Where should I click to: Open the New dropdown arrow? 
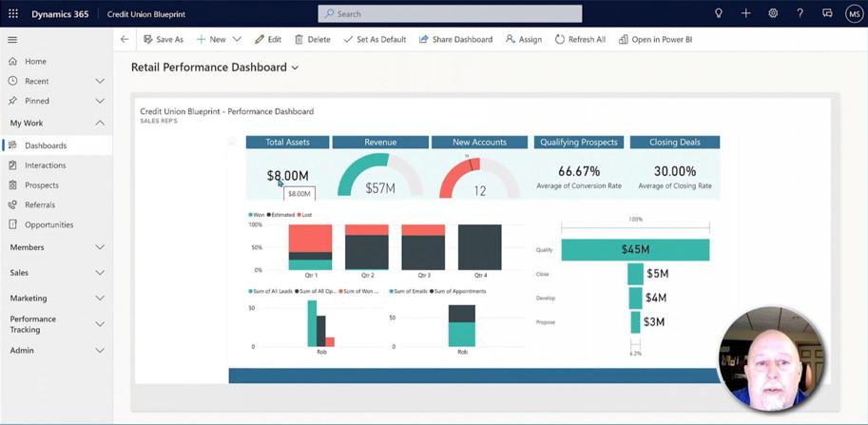(x=237, y=39)
